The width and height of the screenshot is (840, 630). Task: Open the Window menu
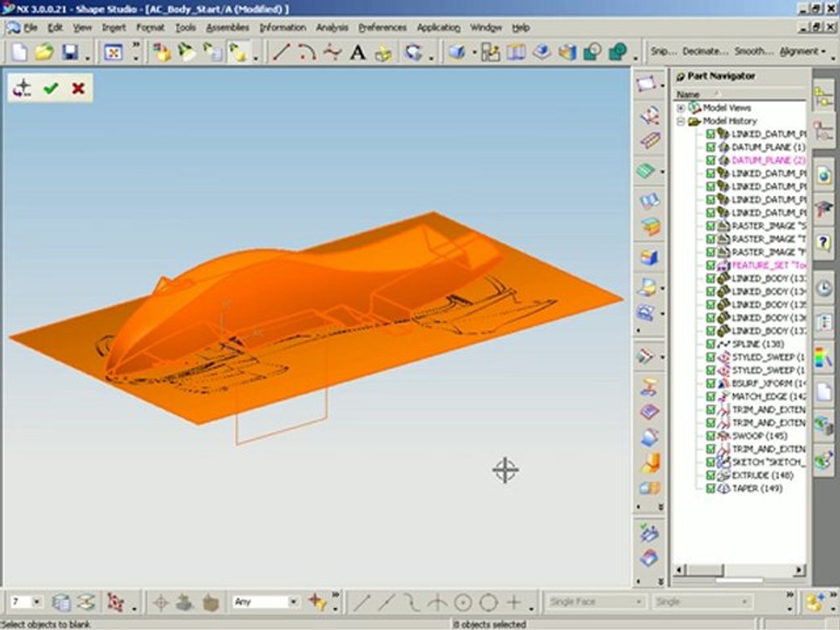point(486,27)
